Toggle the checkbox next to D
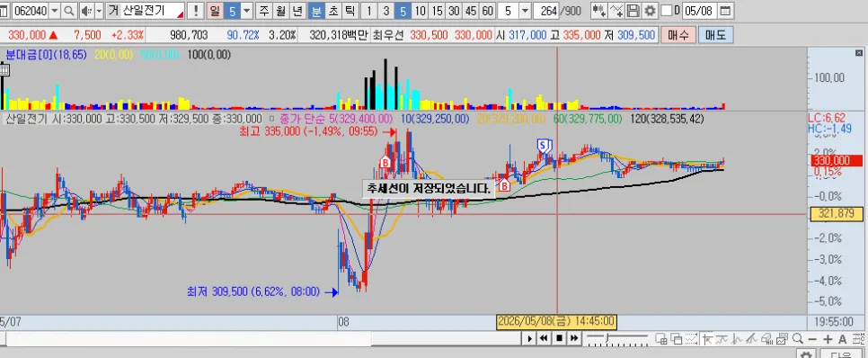This screenshot has width=868, height=358. click(667, 11)
